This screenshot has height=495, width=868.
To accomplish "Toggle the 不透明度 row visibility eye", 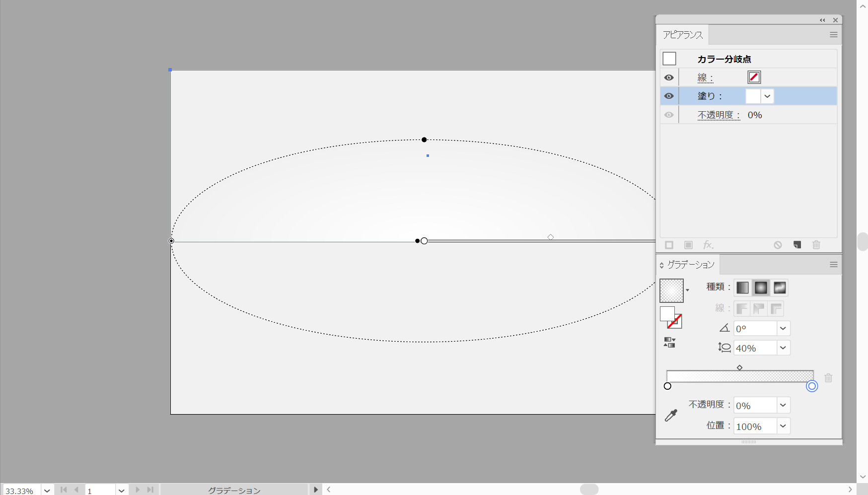I will click(669, 115).
